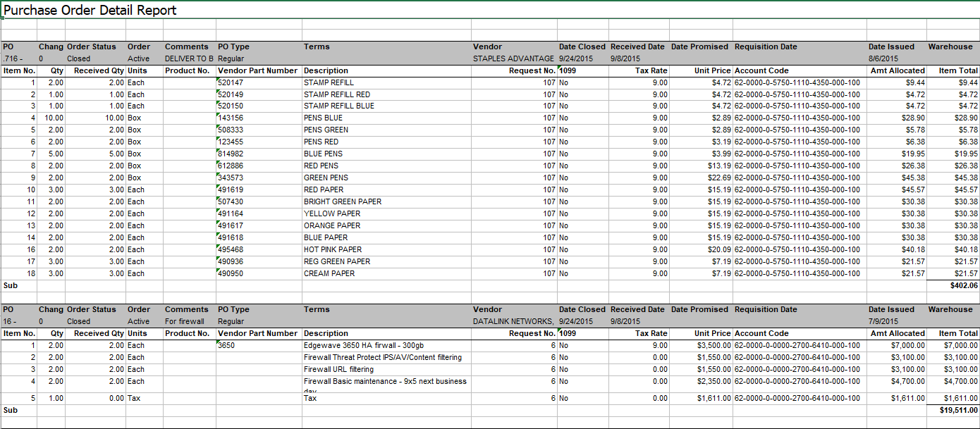980x429 pixels.
Task: Click the $3,500.00 unit price cell
Action: tap(701, 346)
